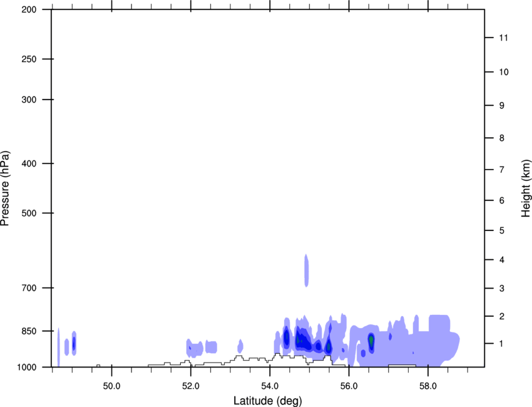Click the latitude label '52.0'
Viewport: 532px width, 407px height.
(x=191, y=386)
